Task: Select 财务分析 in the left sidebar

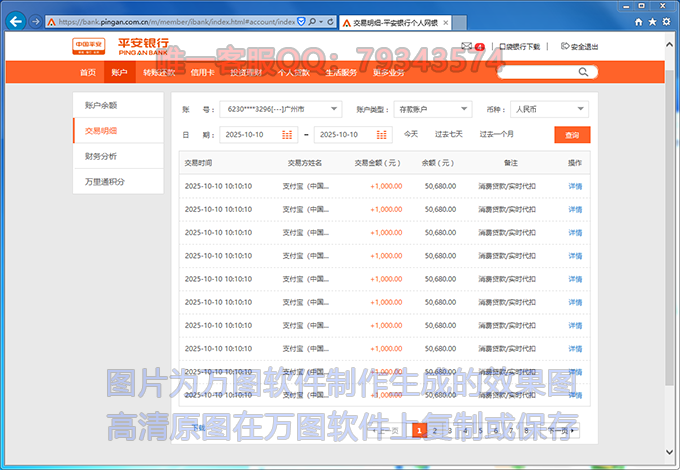Action: pos(101,156)
